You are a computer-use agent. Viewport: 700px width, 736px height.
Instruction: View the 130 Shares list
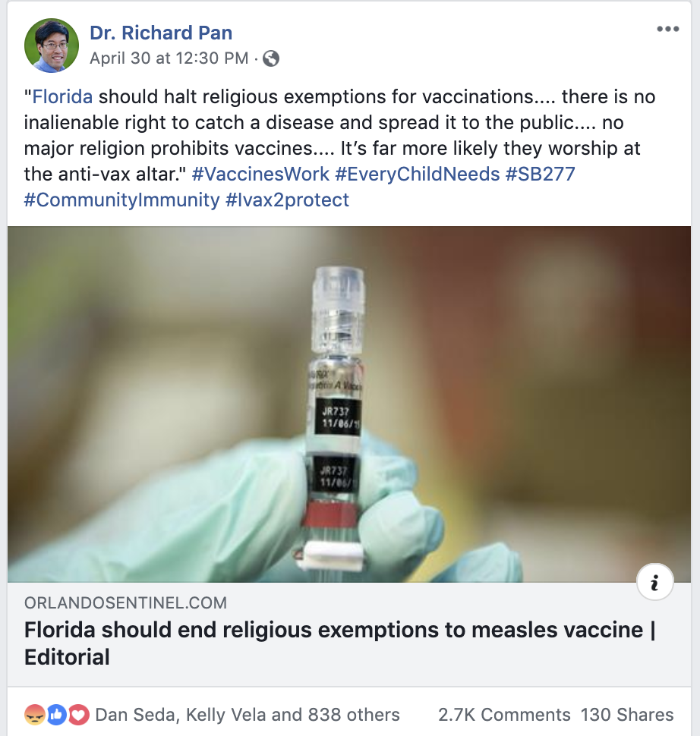click(627, 715)
